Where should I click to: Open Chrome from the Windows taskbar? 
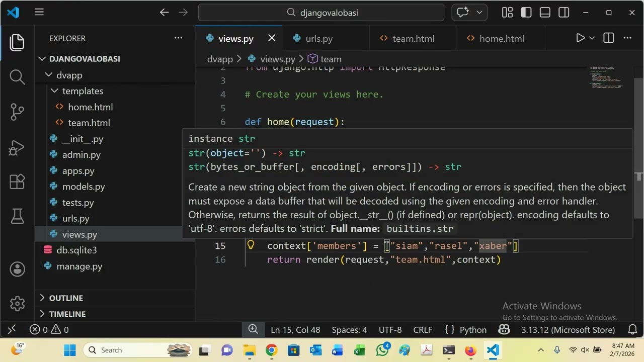271,350
